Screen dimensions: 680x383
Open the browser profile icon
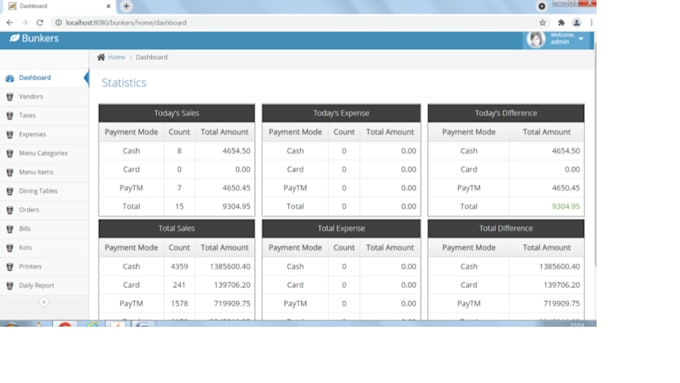click(x=576, y=23)
